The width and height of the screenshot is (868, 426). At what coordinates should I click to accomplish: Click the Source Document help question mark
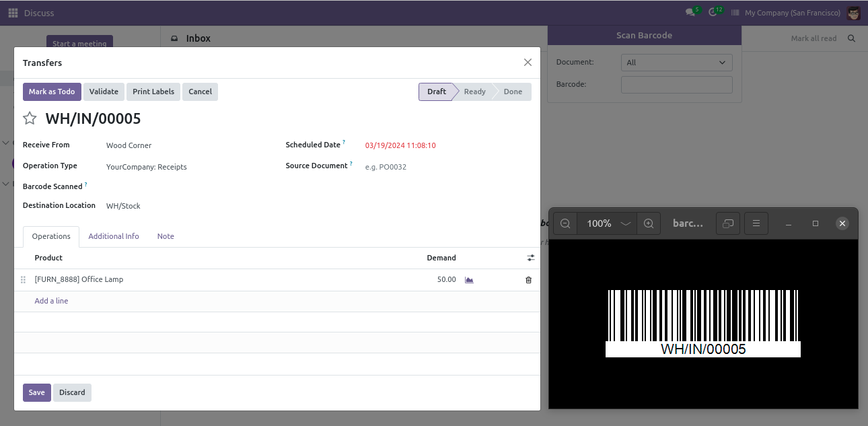pos(351,164)
